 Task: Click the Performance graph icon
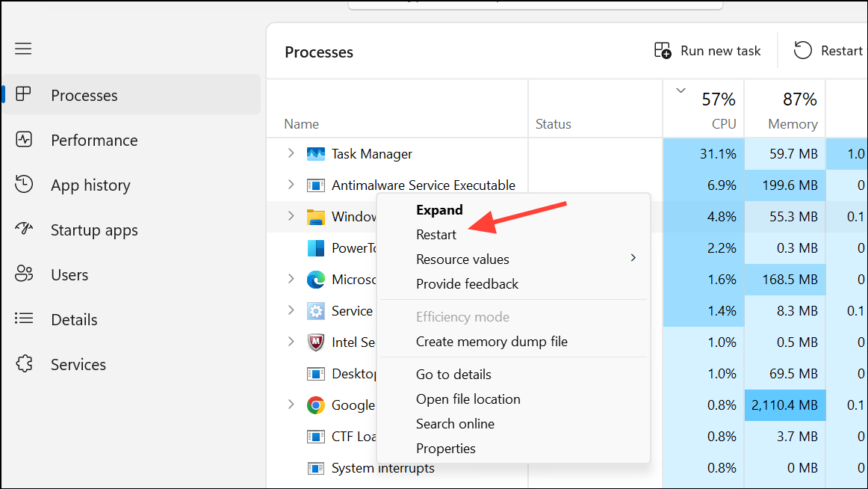coord(24,140)
